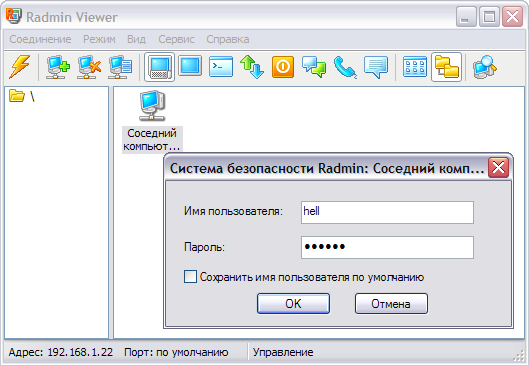Select the Telnet mode icon
The height and width of the screenshot is (366, 529).
tap(221, 66)
